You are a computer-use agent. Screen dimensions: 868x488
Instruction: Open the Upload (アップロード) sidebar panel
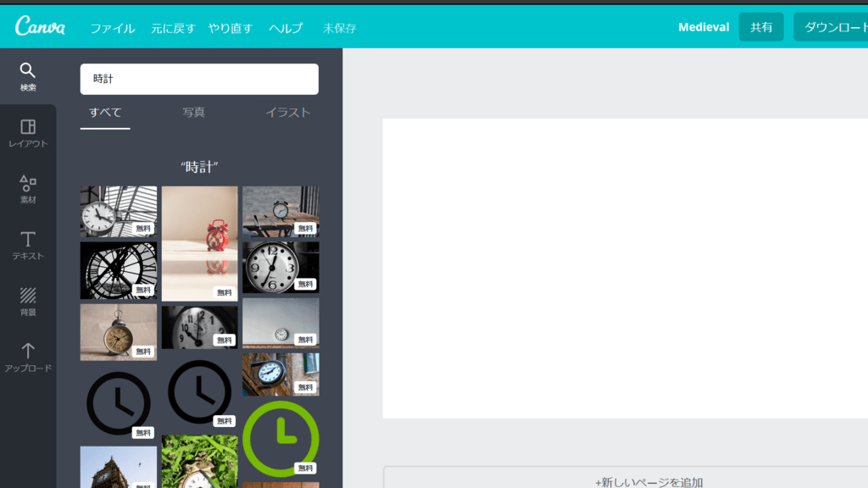pyautogui.click(x=28, y=358)
